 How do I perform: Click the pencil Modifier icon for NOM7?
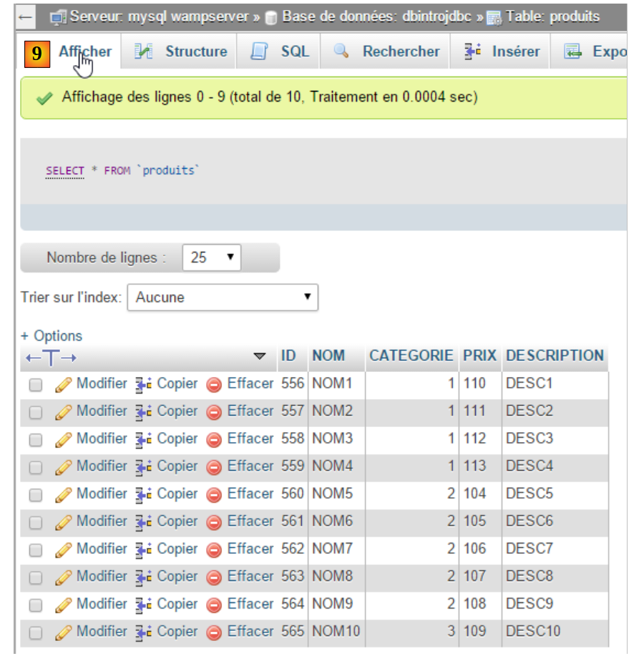coord(64,550)
